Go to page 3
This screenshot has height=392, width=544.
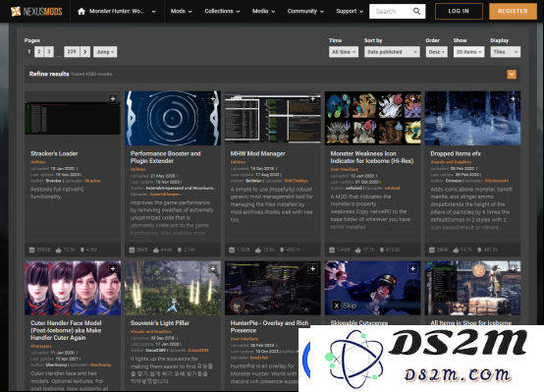click(49, 52)
